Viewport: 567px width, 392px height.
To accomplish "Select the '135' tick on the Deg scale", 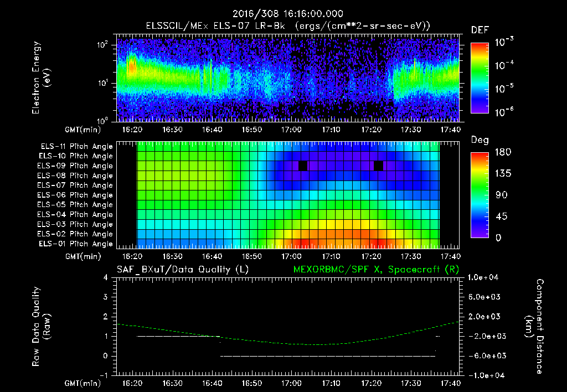I will tap(503, 174).
